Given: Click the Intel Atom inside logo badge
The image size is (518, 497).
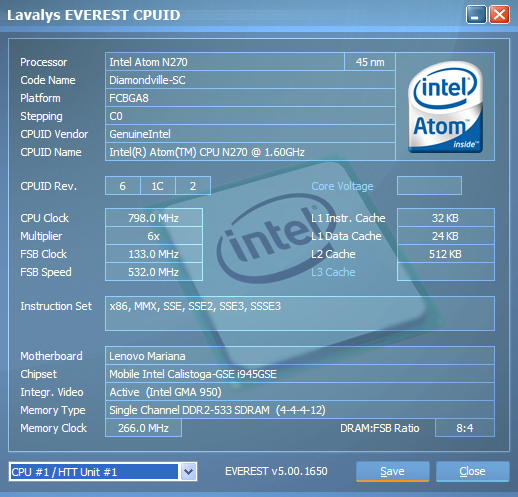Looking at the screenshot, I should pyautogui.click(x=445, y=107).
